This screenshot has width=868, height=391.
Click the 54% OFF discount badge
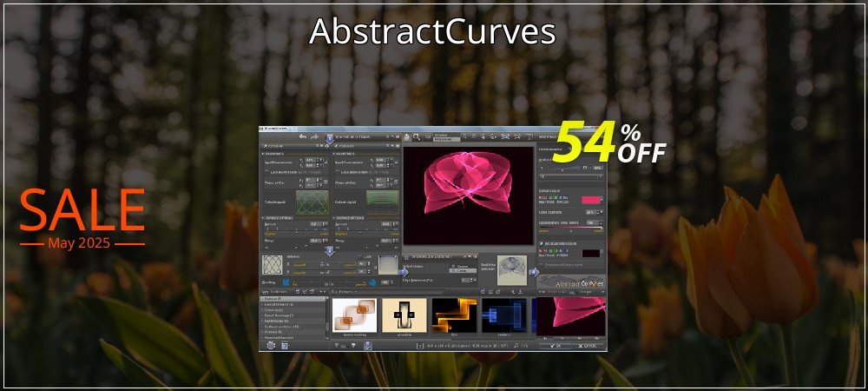pyautogui.click(x=610, y=142)
